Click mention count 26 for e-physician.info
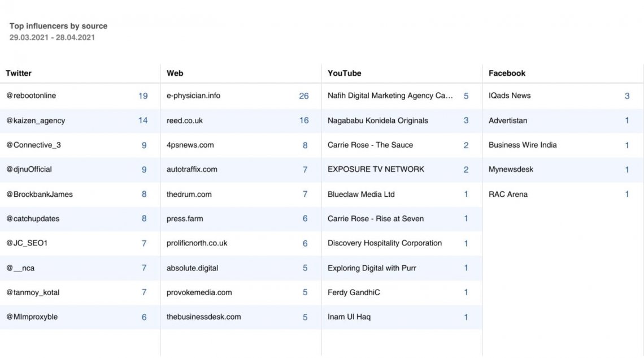The image size is (644, 358). [304, 96]
